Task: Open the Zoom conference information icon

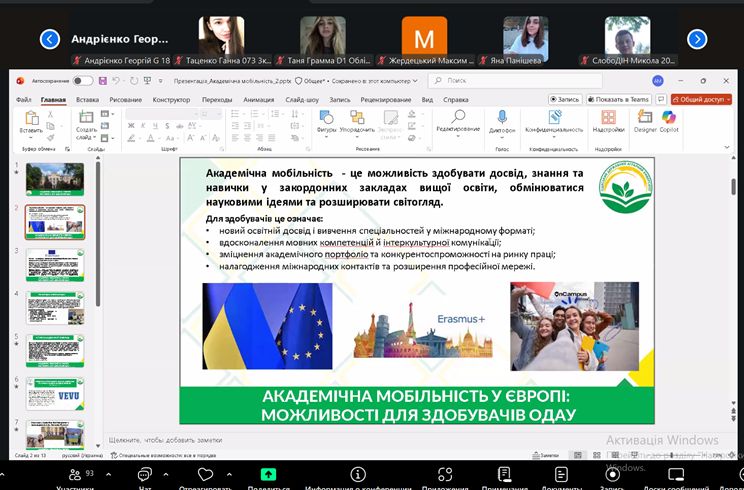Action: (358, 474)
